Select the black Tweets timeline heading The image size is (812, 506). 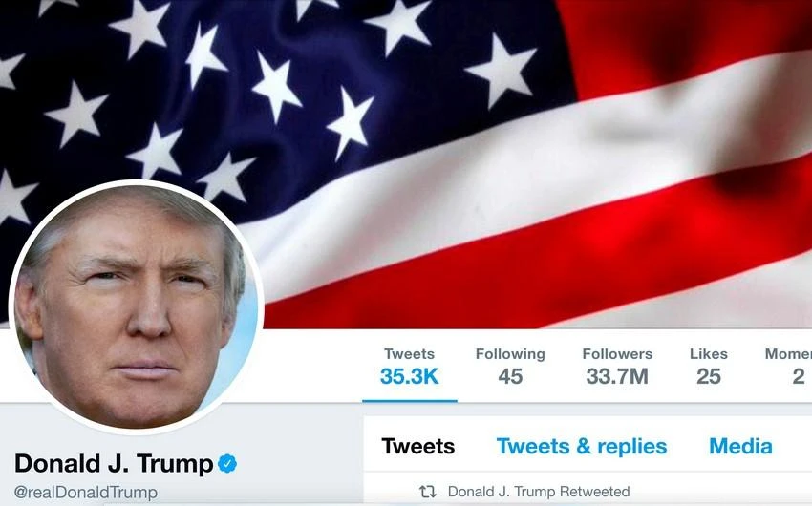tap(417, 446)
